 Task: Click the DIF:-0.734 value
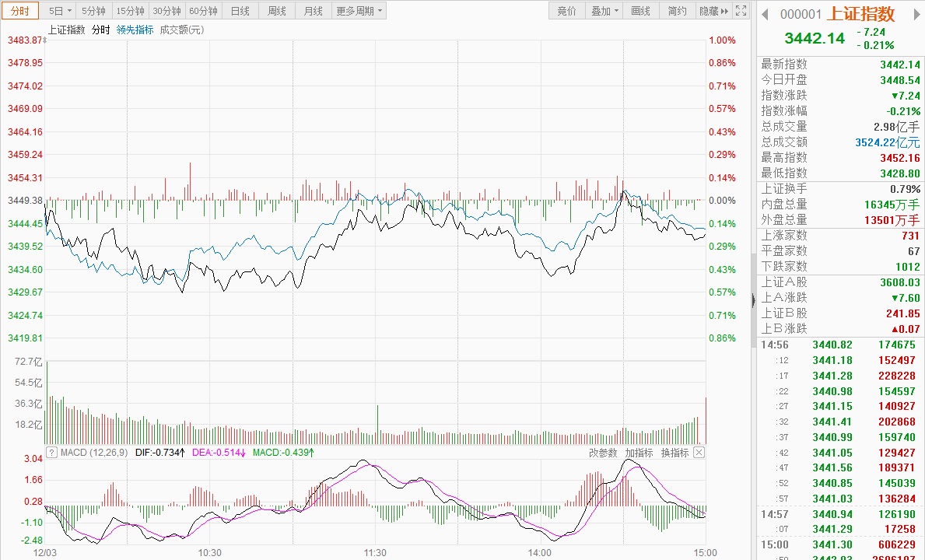click(x=159, y=453)
